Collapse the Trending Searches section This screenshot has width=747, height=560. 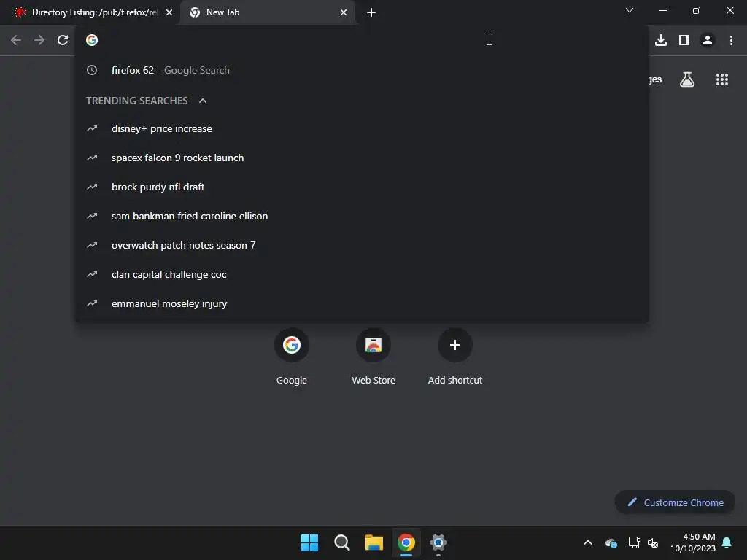[x=203, y=101]
